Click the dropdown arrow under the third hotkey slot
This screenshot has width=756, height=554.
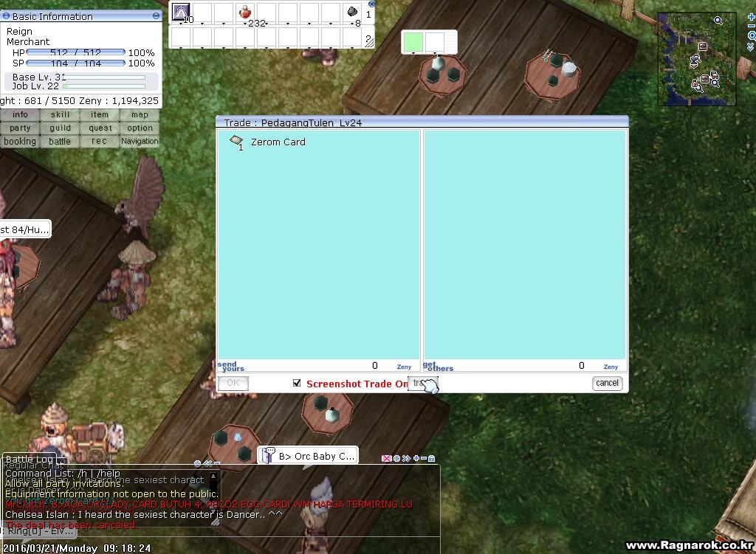tap(223, 23)
